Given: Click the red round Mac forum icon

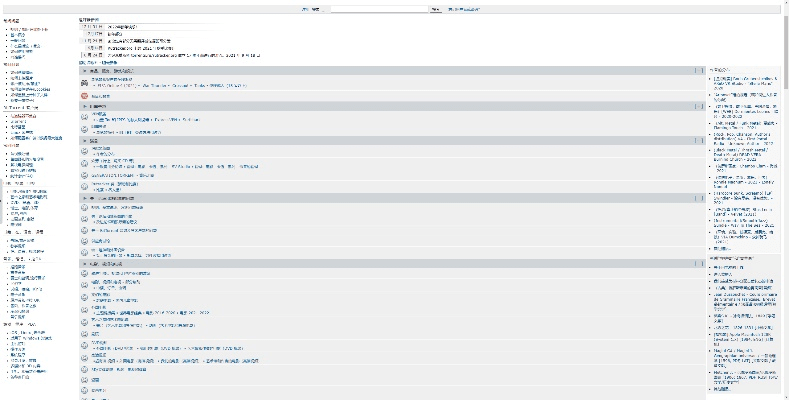Looking at the screenshot, I should (85, 96).
